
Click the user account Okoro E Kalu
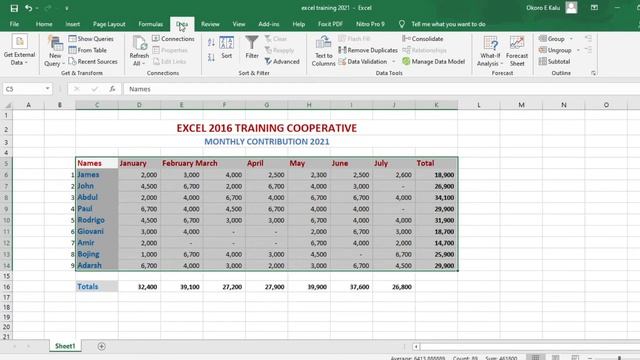coord(552,8)
